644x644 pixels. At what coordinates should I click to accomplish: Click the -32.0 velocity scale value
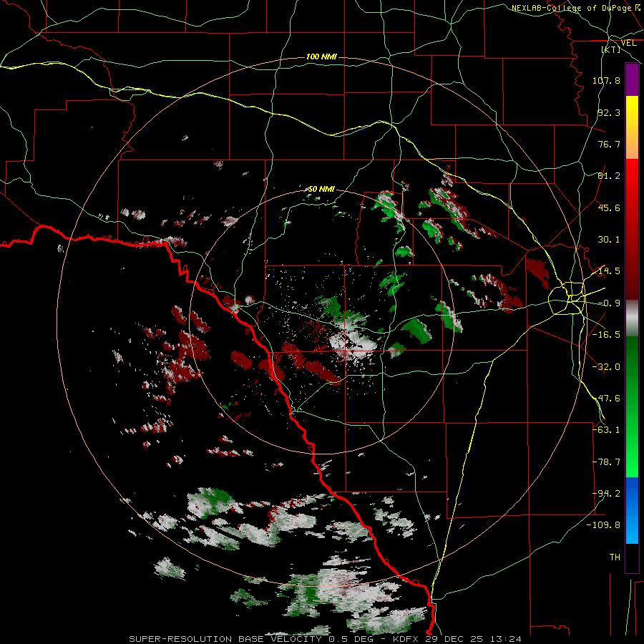[606, 367]
